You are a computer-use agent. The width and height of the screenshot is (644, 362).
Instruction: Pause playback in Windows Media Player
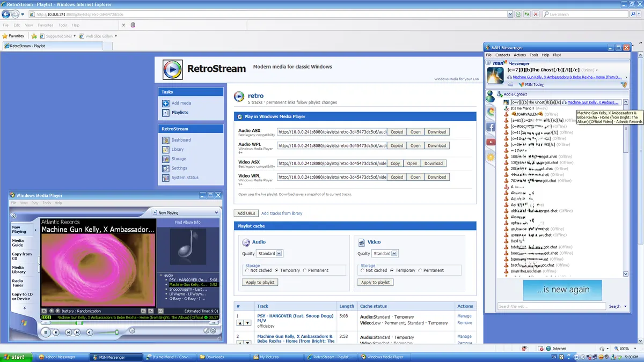point(46,333)
